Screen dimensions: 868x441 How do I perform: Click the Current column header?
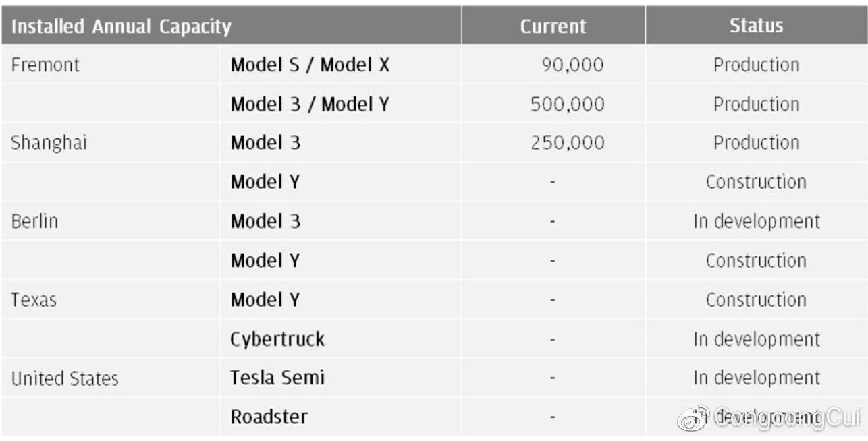point(553,26)
